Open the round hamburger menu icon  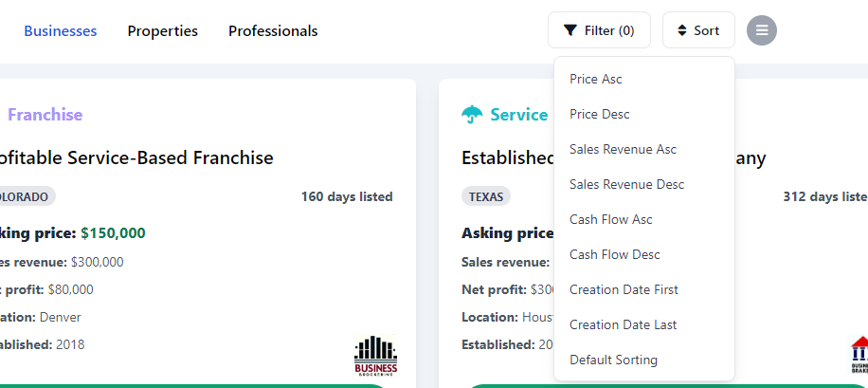point(762,30)
